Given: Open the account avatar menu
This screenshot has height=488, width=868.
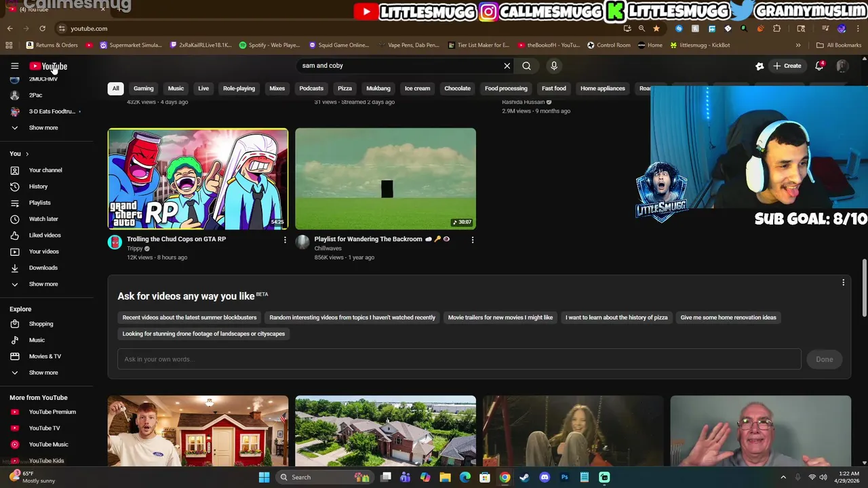Looking at the screenshot, I should (x=842, y=66).
